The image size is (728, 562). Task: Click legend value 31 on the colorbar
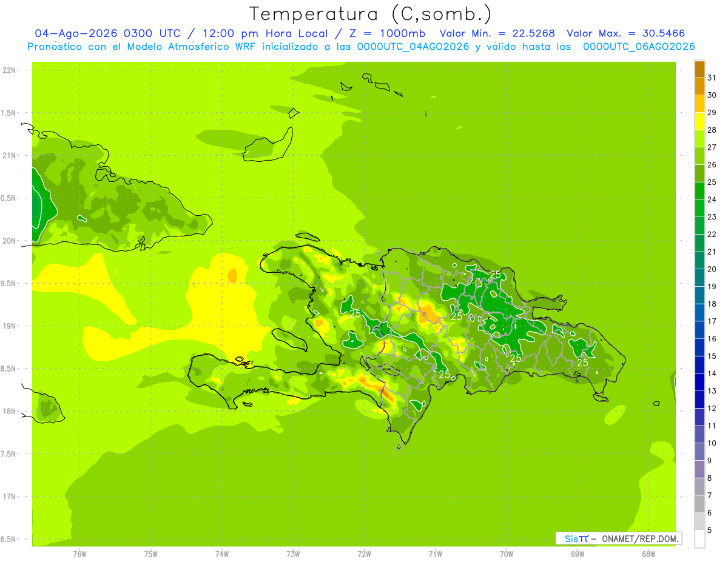[x=712, y=78]
